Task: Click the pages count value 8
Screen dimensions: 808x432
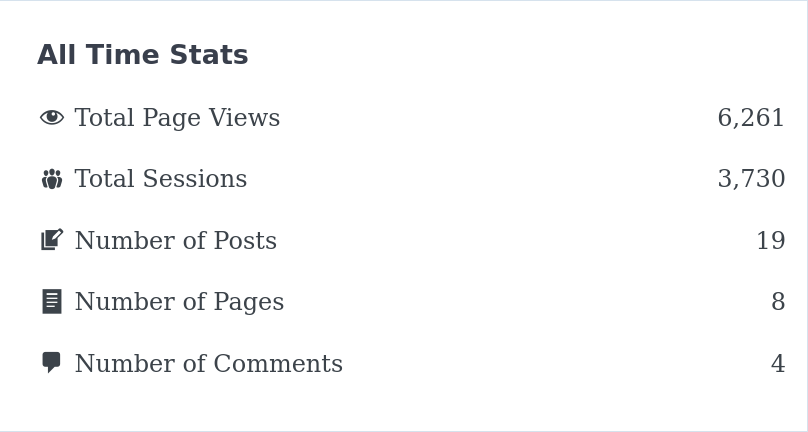Action: (x=778, y=302)
